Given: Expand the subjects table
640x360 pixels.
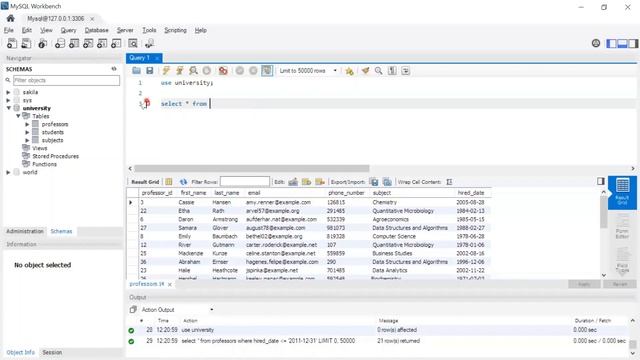Looking at the screenshot, I should coord(27,140).
